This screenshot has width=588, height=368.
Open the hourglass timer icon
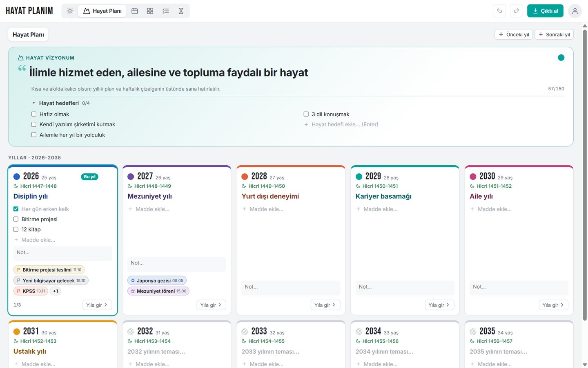coord(181,11)
